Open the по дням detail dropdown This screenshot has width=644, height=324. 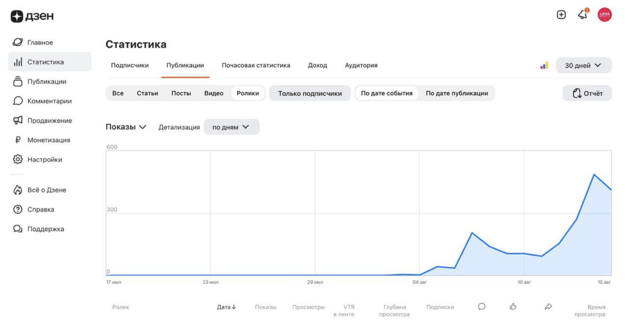[231, 127]
